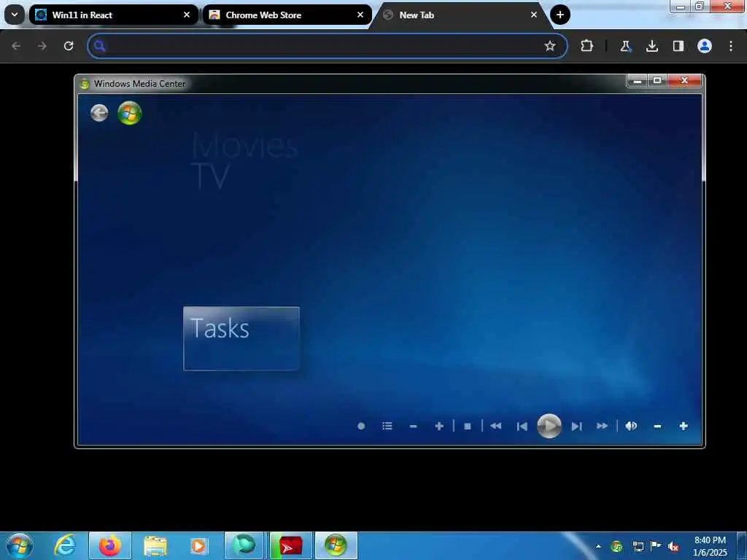Open File Explorer from the taskbar
Image resolution: width=747 pixels, height=560 pixels.
[155, 545]
